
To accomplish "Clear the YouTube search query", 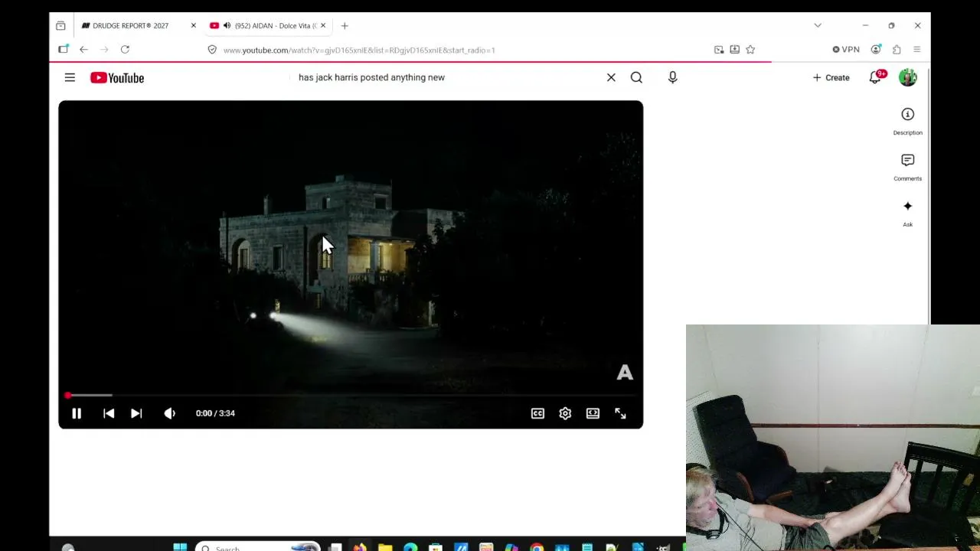I will coord(611,77).
